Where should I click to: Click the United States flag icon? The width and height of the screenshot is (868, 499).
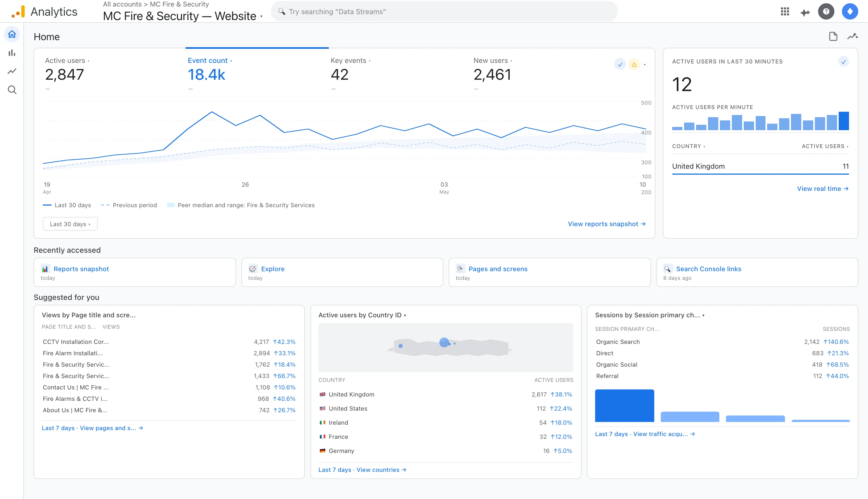click(323, 408)
